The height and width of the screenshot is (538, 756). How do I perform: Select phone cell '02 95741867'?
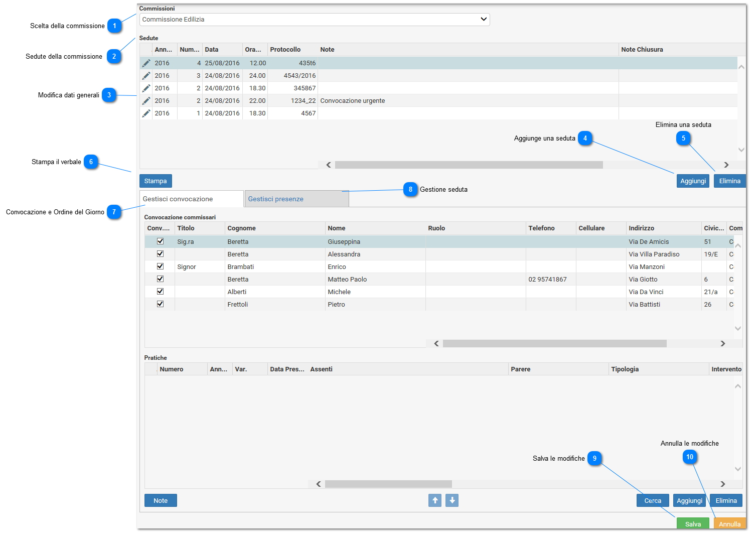coord(551,280)
